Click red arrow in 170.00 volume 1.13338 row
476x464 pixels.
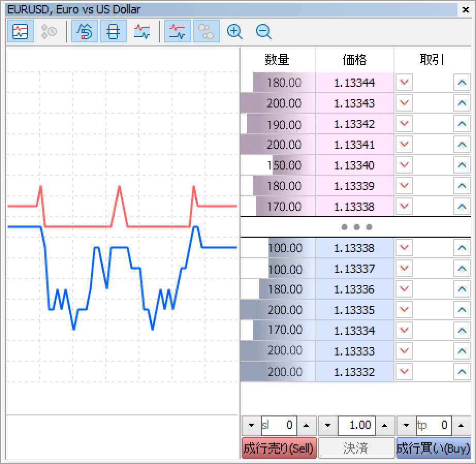click(404, 206)
